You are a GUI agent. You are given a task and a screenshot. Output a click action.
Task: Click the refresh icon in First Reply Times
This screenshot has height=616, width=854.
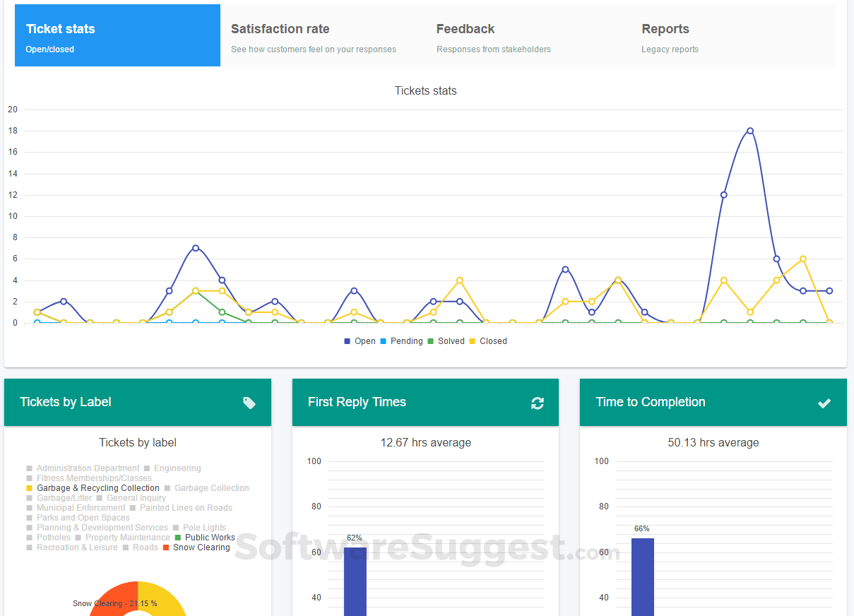[538, 403]
